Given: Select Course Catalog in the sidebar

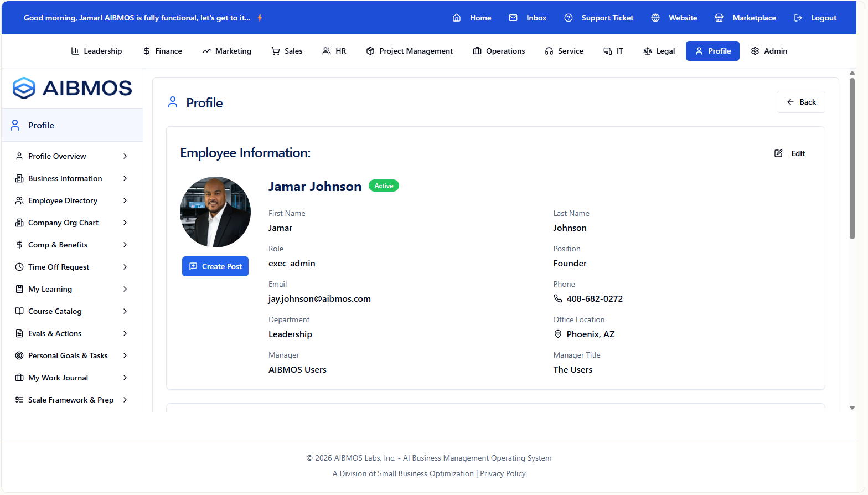Looking at the screenshot, I should pos(72,311).
